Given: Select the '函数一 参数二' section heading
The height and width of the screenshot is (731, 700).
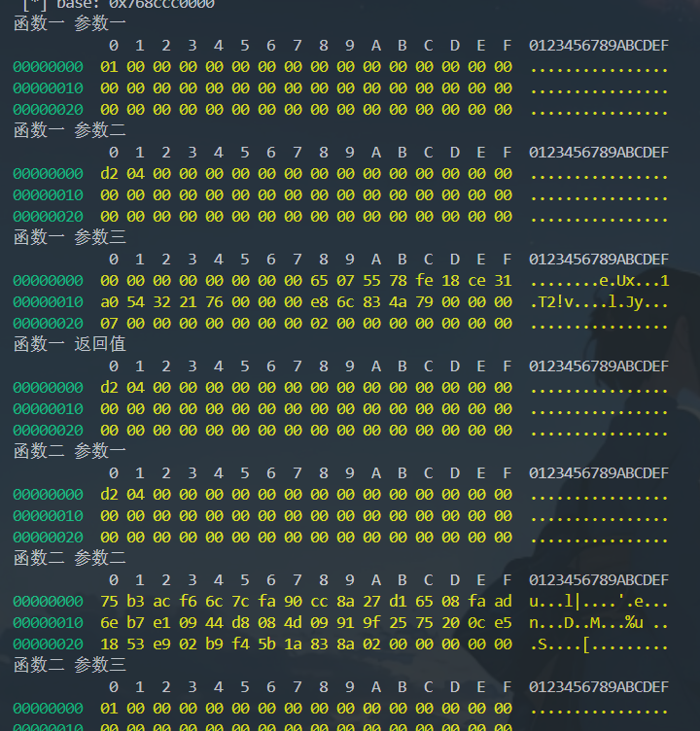Looking at the screenshot, I should (x=70, y=130).
